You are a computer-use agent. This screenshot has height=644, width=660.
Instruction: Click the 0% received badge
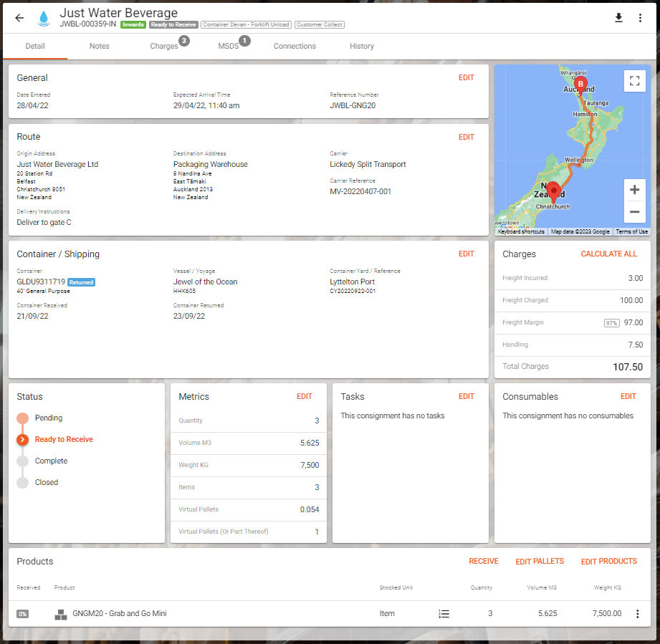[x=23, y=614]
